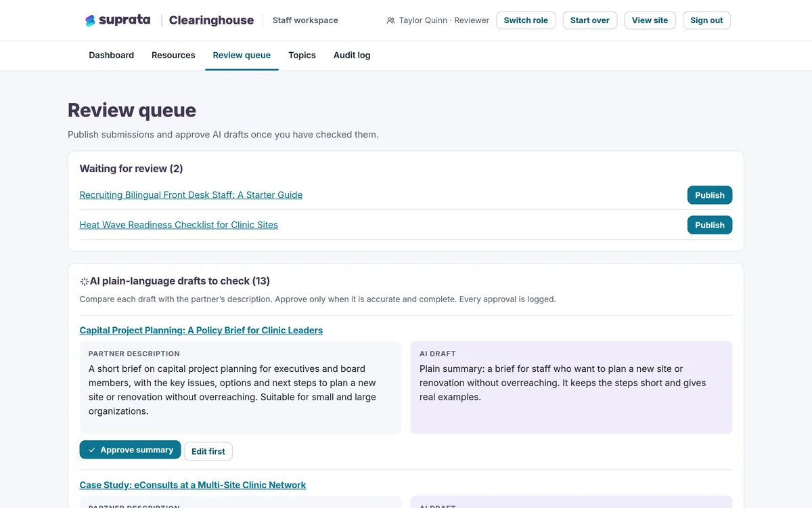Click the 'Publish submissions and approve' subtitle
The width and height of the screenshot is (812, 508).
223,134
